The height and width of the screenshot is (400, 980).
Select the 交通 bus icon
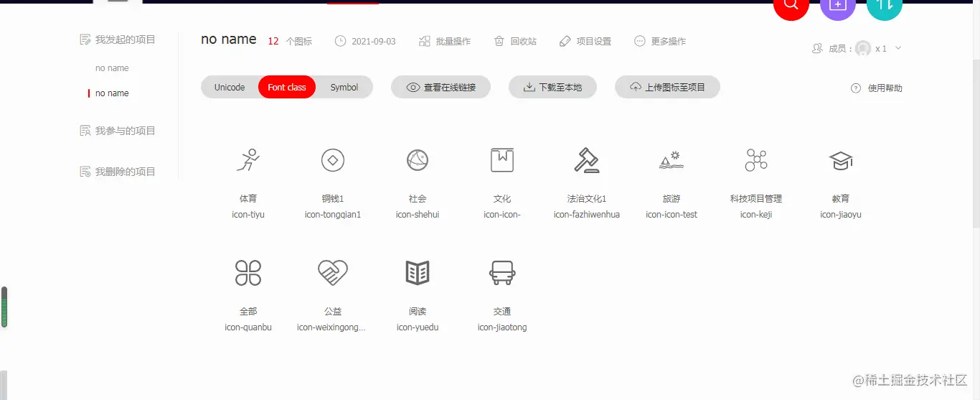502,273
